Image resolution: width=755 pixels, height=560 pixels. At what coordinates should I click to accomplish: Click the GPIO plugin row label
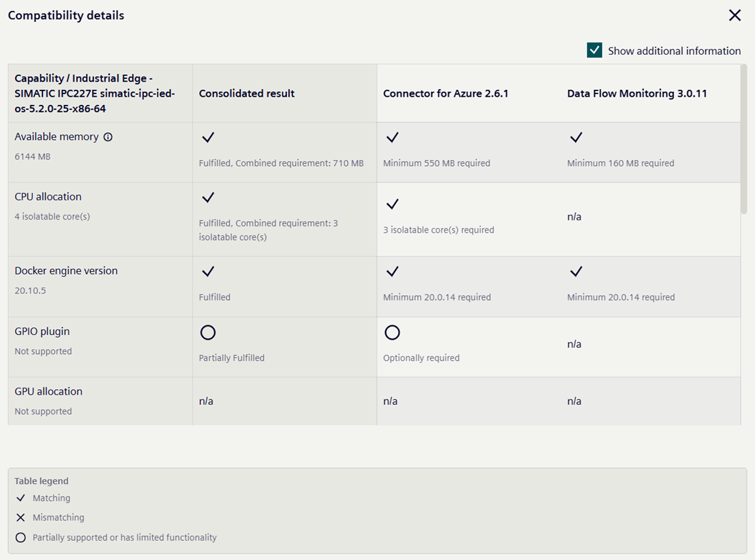tap(42, 331)
